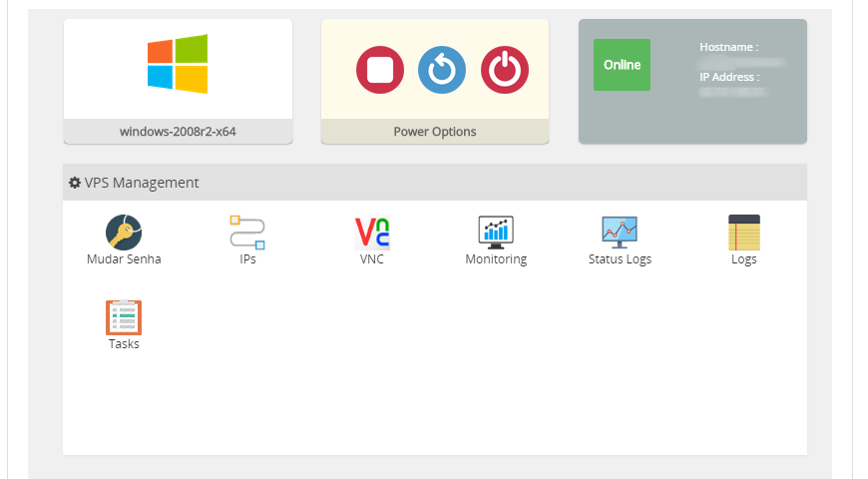Open the Monitoring chart icon

pyautogui.click(x=496, y=233)
